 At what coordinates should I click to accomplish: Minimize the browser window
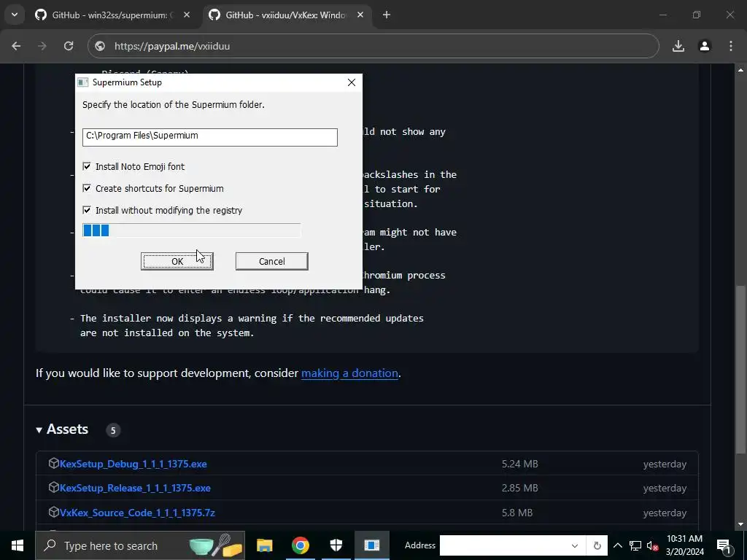pyautogui.click(x=662, y=15)
